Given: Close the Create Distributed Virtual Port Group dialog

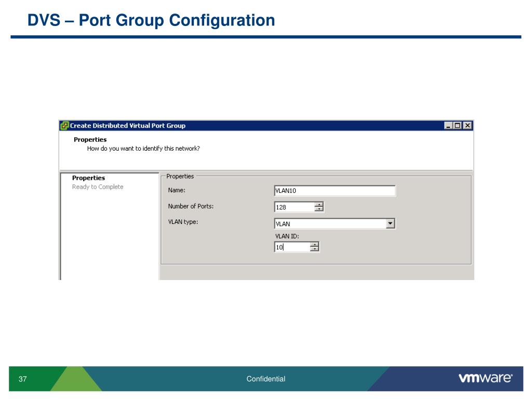Looking at the screenshot, I should coord(468,126).
